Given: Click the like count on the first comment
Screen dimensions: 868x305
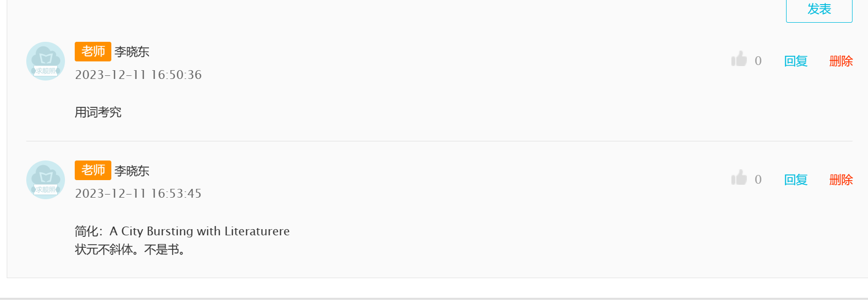Looking at the screenshot, I should click(x=758, y=61).
